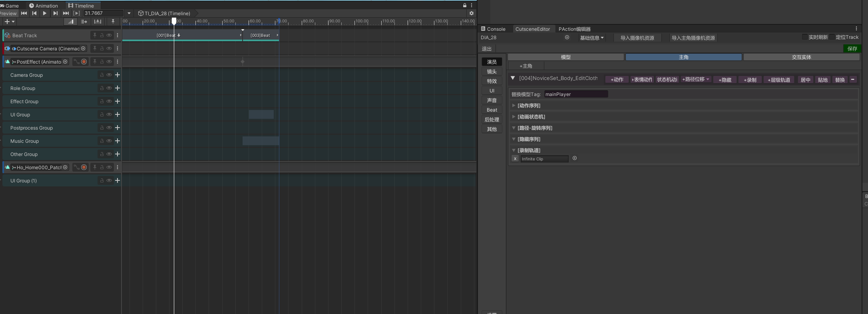Open the 基础信息 dropdown

[x=592, y=38]
